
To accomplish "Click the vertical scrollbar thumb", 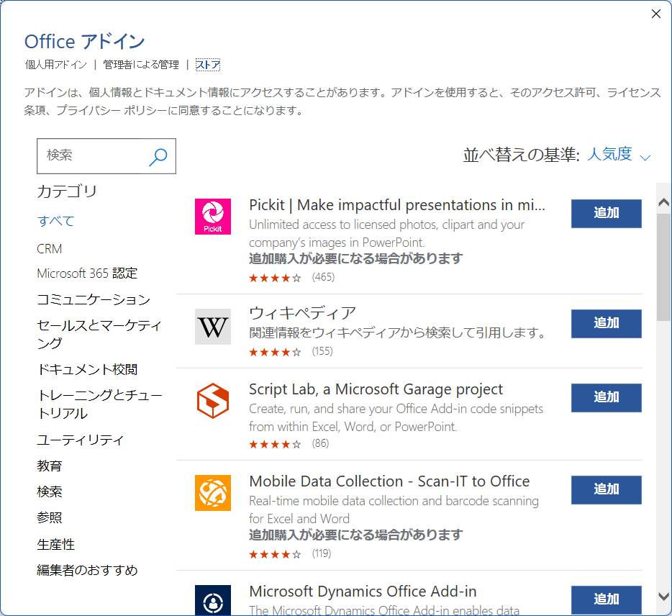I will click(663, 267).
